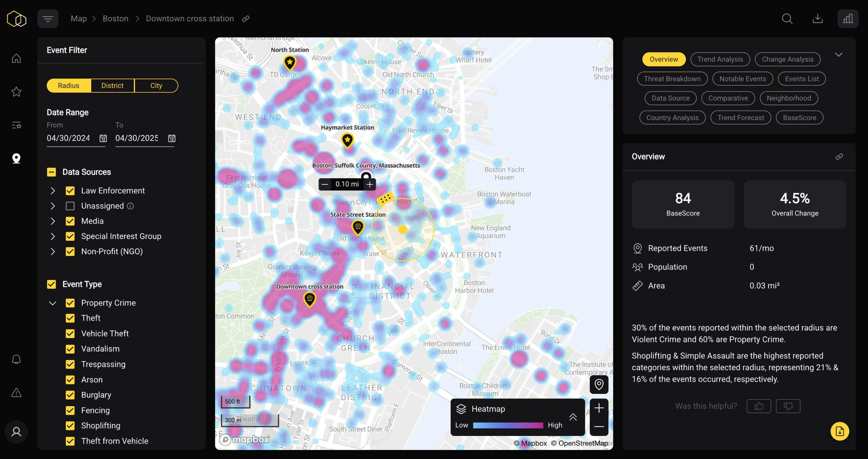This screenshot has width=868, height=459.
Task: Click the favorites star sidebar icon
Action: point(16,92)
